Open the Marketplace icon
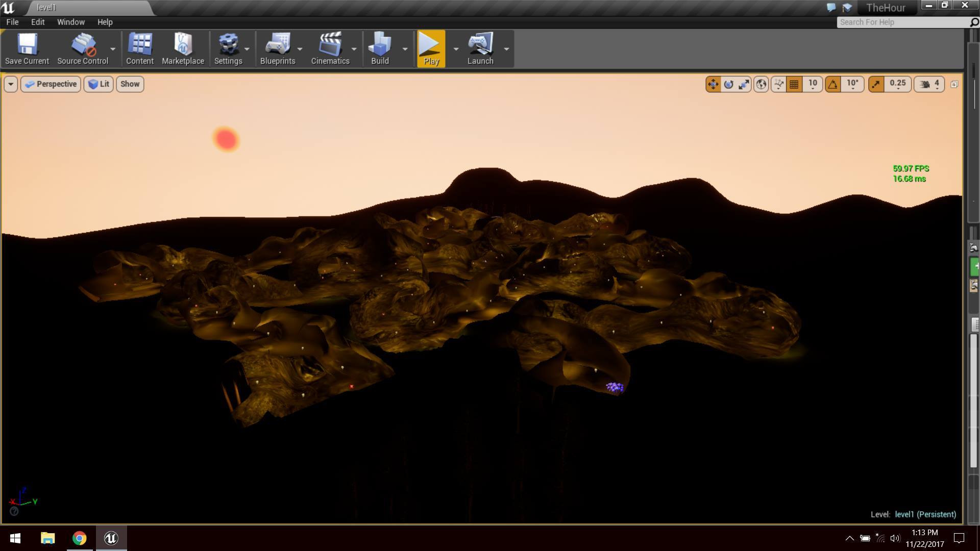 pos(183,49)
